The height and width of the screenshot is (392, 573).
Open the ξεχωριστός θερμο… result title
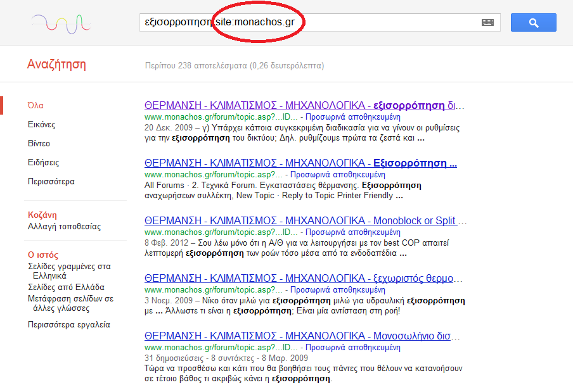tap(304, 279)
